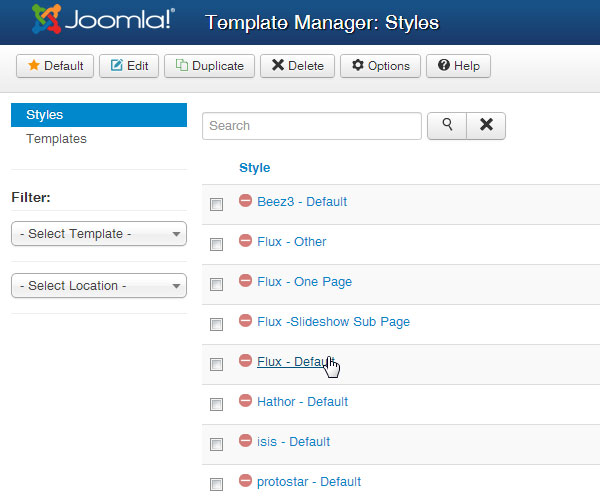
Task: Click red status icon beside isis - Default
Action: pyautogui.click(x=245, y=440)
